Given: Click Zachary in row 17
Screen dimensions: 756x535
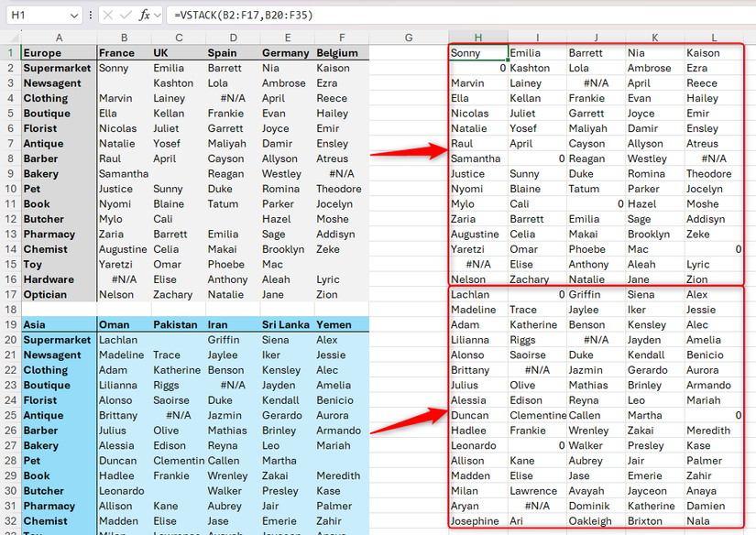Looking at the screenshot, I should click(x=179, y=294).
